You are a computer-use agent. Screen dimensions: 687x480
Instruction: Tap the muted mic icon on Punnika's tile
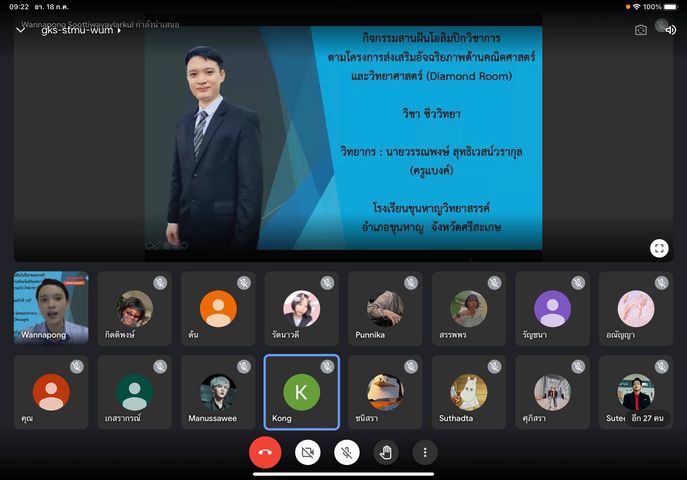pos(411,283)
